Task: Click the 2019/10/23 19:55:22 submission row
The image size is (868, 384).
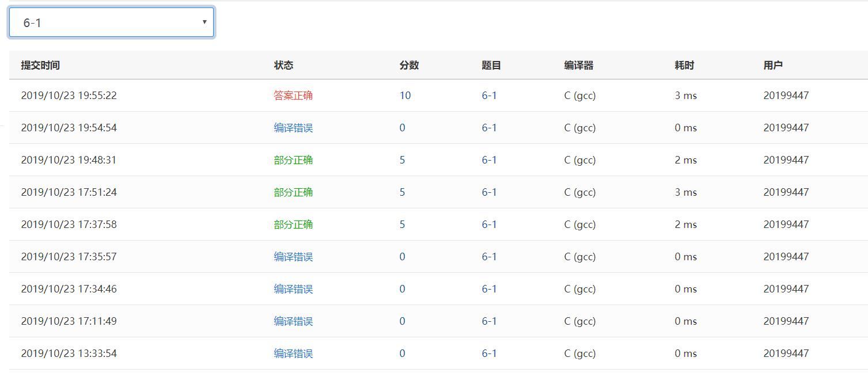Action: (x=69, y=96)
